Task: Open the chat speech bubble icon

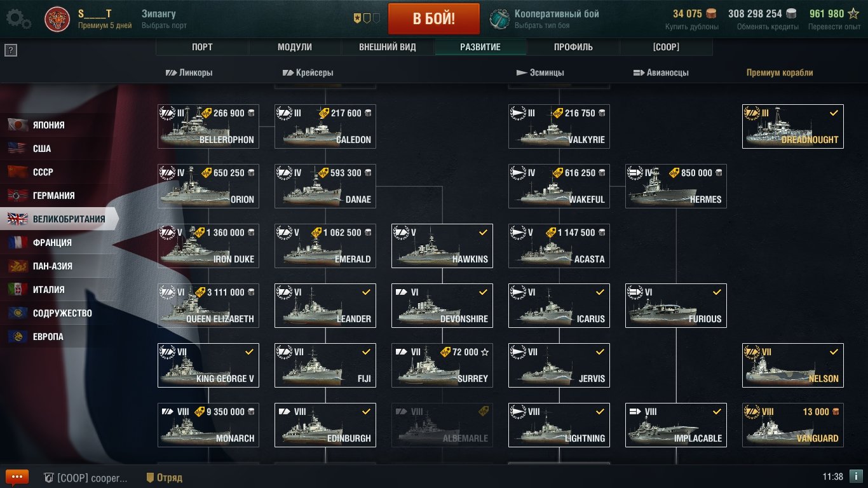Action: 17,477
